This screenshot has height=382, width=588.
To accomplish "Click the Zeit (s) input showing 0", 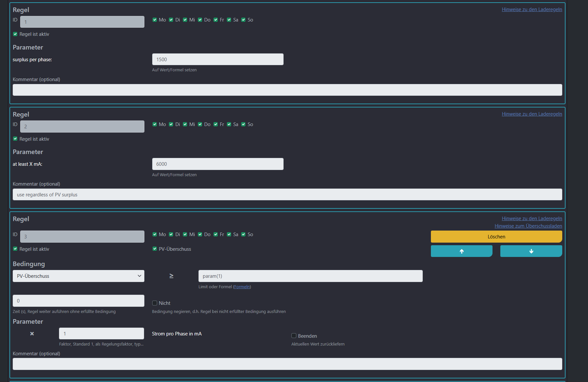I will [78, 301].
